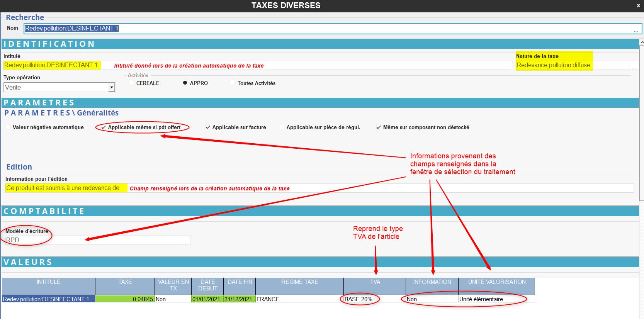Check Applicable sur pièce de régul.
This screenshot has width=644, height=319.
(x=282, y=127)
